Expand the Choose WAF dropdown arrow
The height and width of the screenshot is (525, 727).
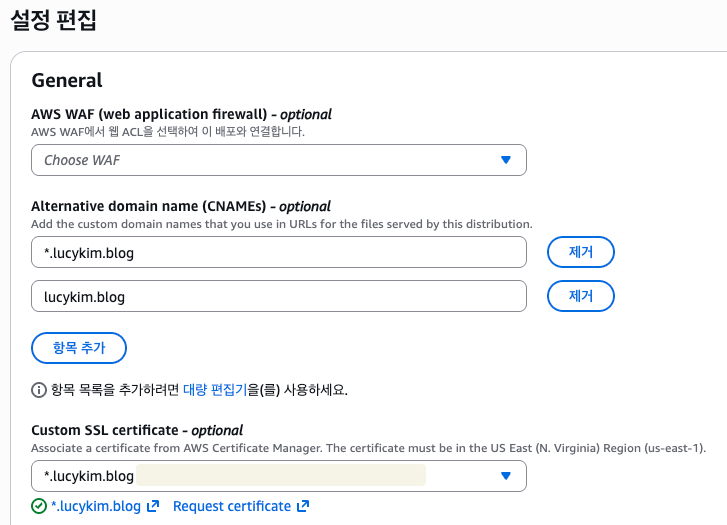[505, 160]
